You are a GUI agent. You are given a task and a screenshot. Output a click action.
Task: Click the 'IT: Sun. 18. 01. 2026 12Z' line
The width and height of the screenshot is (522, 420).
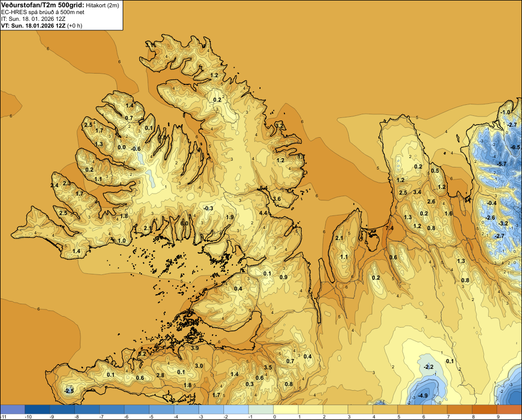pos(33,19)
